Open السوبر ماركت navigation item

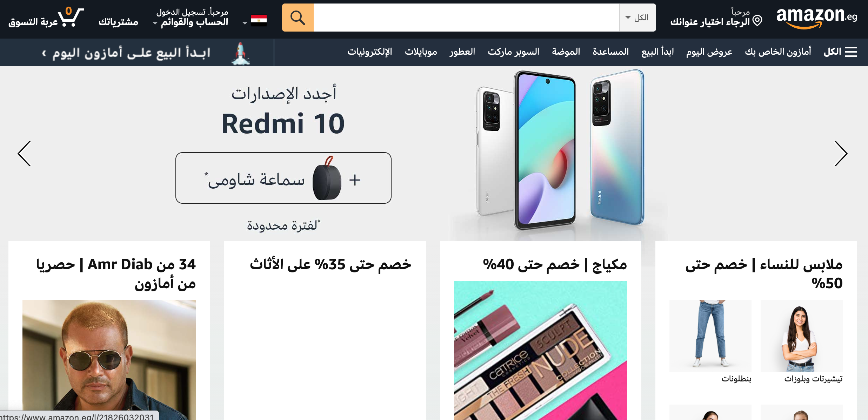(513, 52)
